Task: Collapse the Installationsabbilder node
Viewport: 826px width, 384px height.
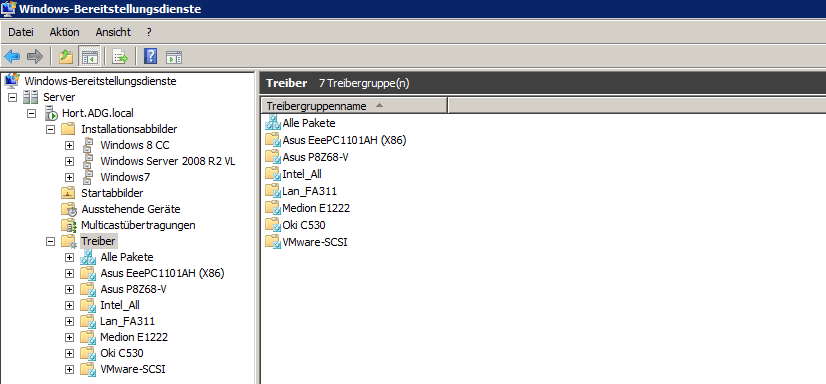Action: coord(51,129)
